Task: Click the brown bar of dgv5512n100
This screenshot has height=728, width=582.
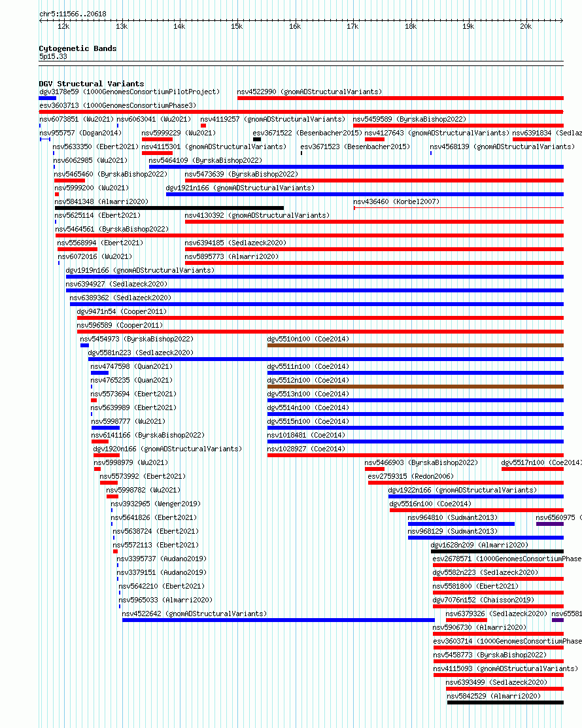Action: point(415,387)
